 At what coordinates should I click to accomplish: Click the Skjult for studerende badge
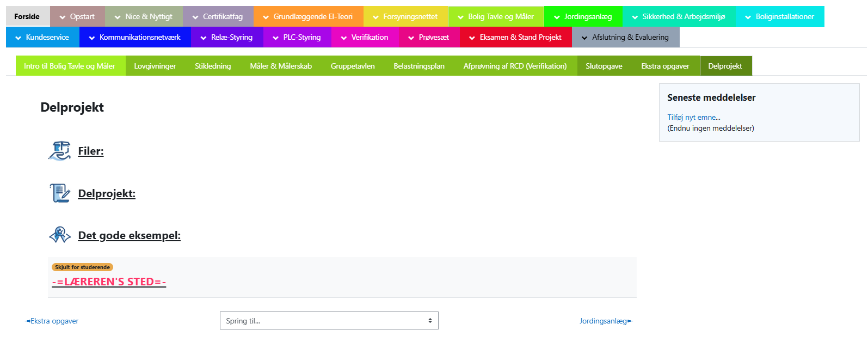82,267
